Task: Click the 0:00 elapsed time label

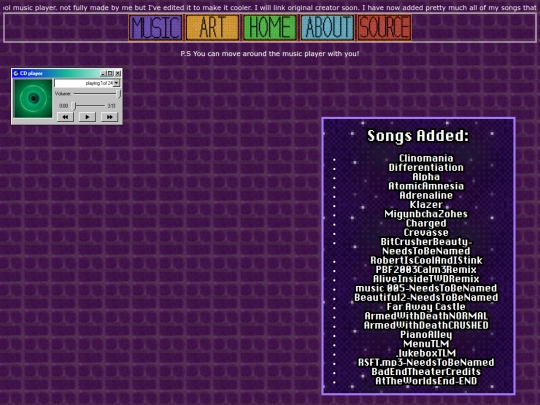Action: tap(63, 106)
